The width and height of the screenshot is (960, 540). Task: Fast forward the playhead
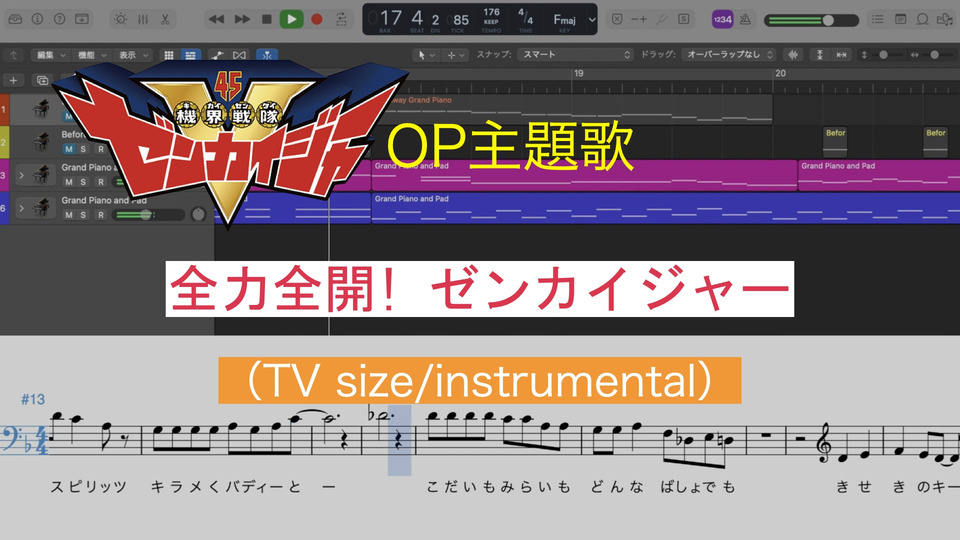click(x=242, y=19)
